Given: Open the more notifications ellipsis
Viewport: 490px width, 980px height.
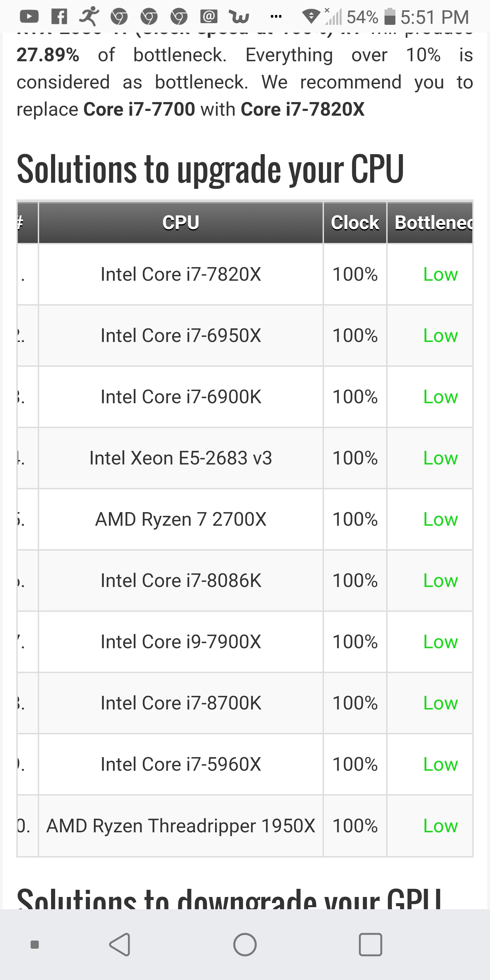Looking at the screenshot, I should [x=276, y=16].
